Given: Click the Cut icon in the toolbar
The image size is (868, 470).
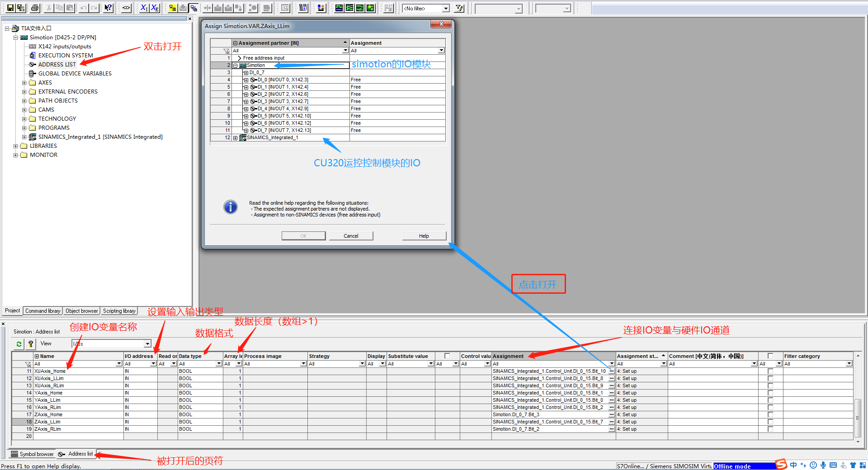Looking at the screenshot, I should point(48,8).
